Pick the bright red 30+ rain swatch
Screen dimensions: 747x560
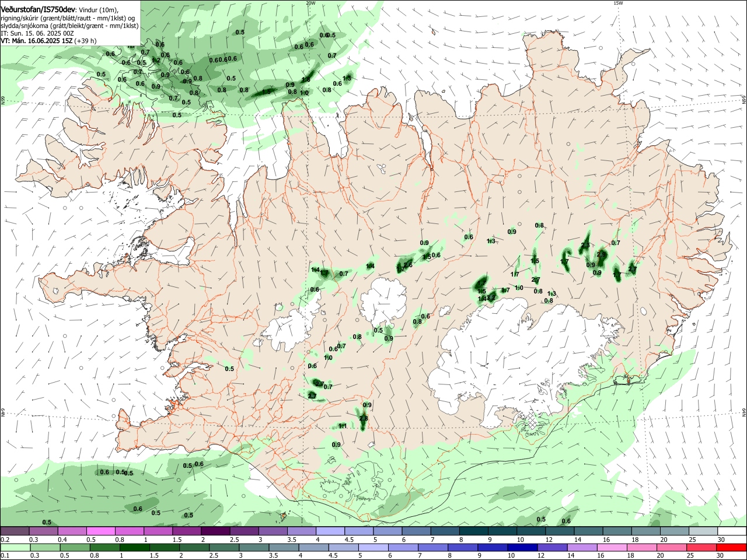pos(731,547)
